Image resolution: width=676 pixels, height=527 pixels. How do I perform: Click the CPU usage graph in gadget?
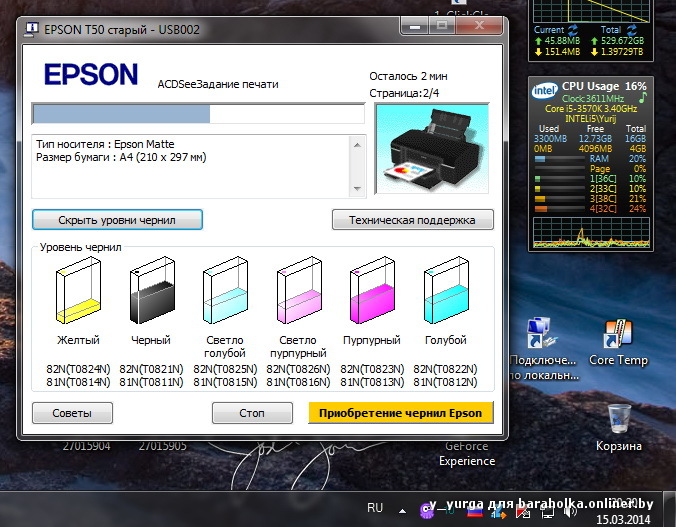[591, 233]
